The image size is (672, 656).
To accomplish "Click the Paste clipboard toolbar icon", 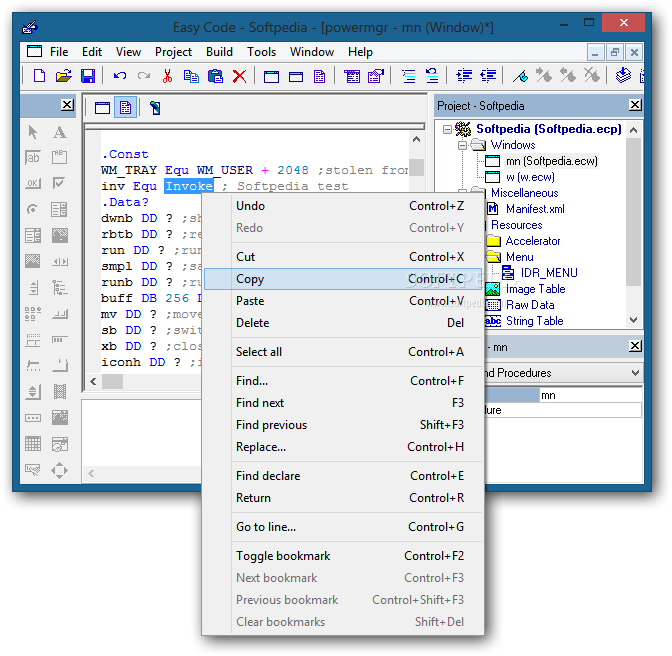I will (215, 76).
